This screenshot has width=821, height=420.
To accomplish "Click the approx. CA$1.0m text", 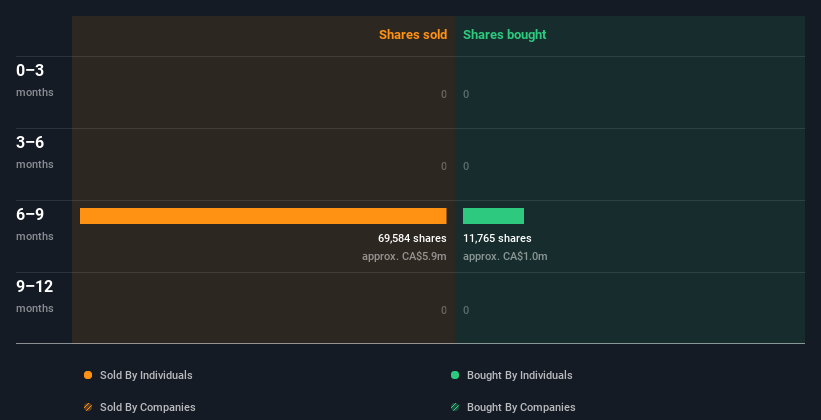I will pos(505,257).
